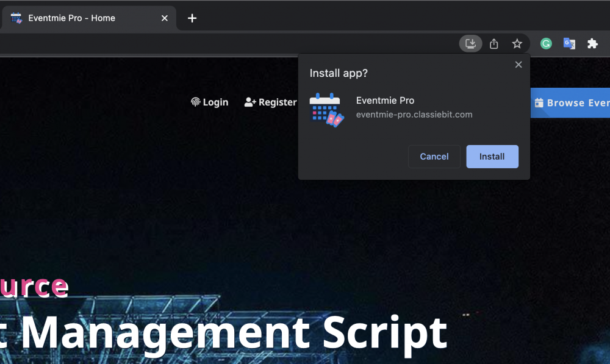
Task: Click the Install button
Action: click(x=492, y=157)
